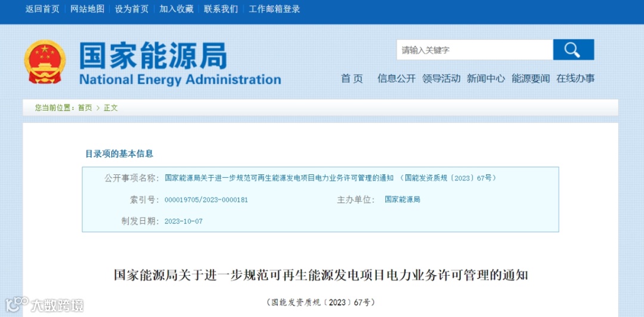The width and height of the screenshot is (644, 317).
Task: Click the National Energy Administration text
Action: point(180,79)
